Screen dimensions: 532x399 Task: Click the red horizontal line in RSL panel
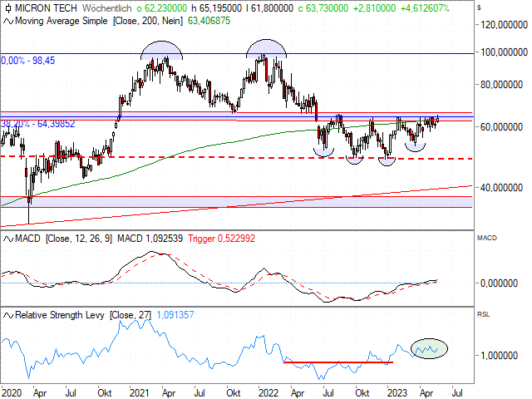(x=338, y=362)
